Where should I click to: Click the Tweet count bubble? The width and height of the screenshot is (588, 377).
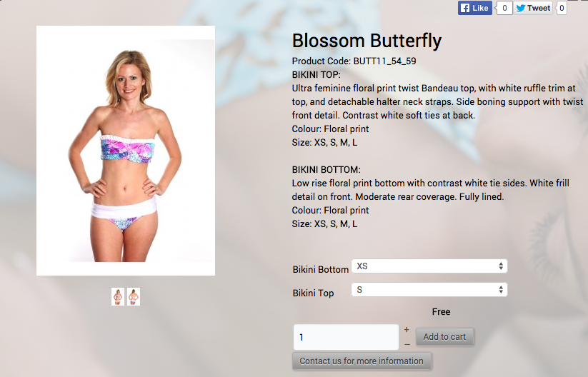click(x=562, y=8)
